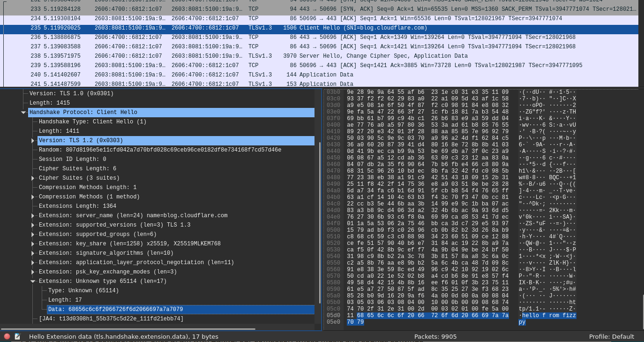Expand the signature_algorithms extension node
Image resolution: width=644 pixels, height=342 pixels.
click(33, 253)
